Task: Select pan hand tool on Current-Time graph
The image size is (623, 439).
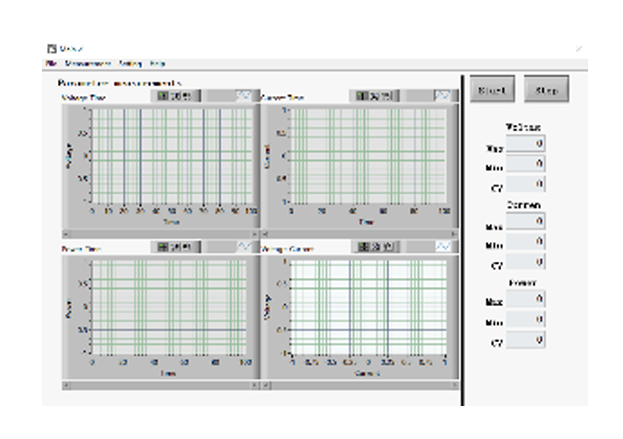Action: (x=386, y=96)
